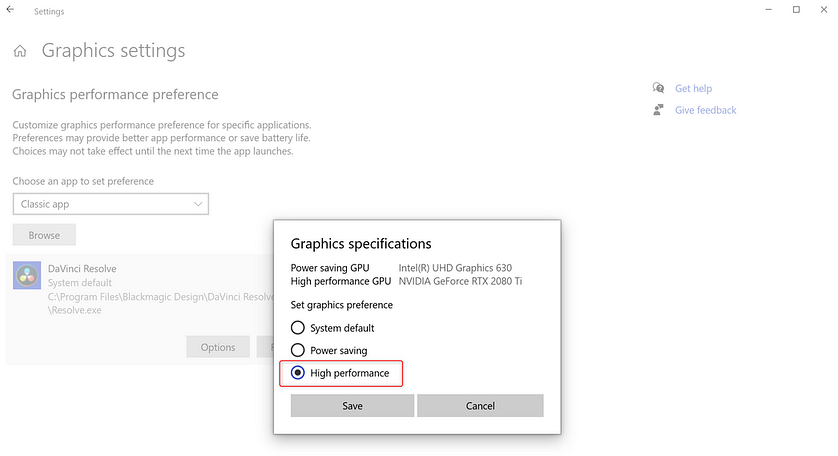Click the Resolve.exe file path text
Viewport: 838px width, 456px height.
(x=160, y=303)
